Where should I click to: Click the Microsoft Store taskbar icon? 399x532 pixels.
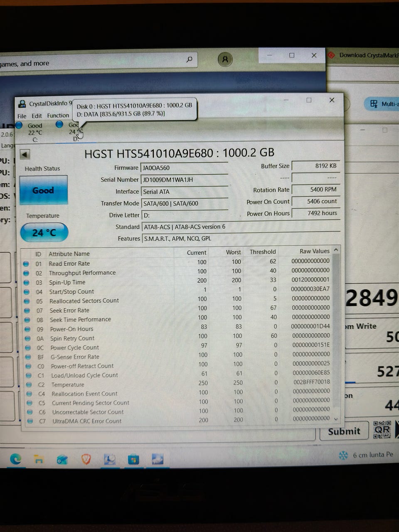click(133, 460)
